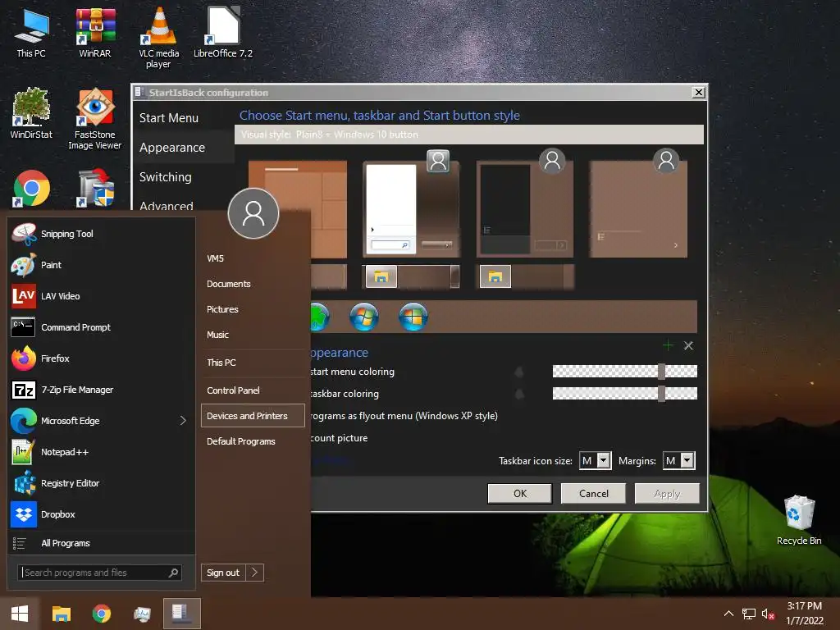Open Dropbox from Start menu
This screenshot has width=840, height=630.
click(102, 514)
